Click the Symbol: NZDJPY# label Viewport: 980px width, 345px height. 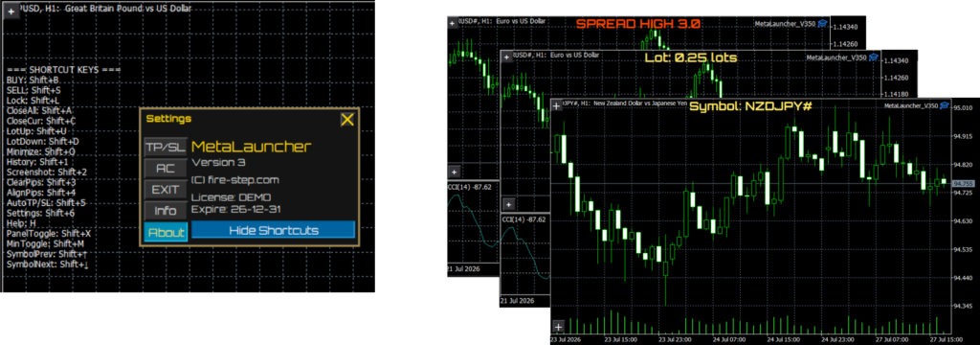point(750,106)
